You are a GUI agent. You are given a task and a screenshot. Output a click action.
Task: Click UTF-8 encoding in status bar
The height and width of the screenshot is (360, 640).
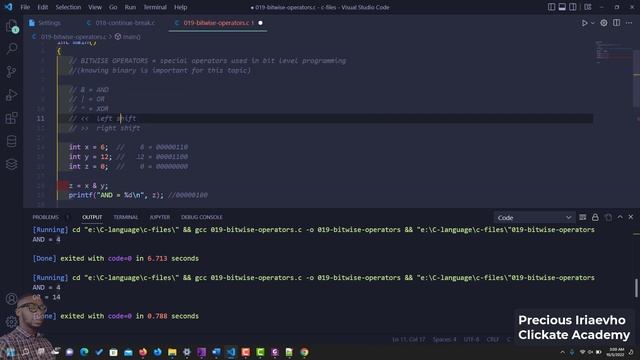click(x=471, y=340)
